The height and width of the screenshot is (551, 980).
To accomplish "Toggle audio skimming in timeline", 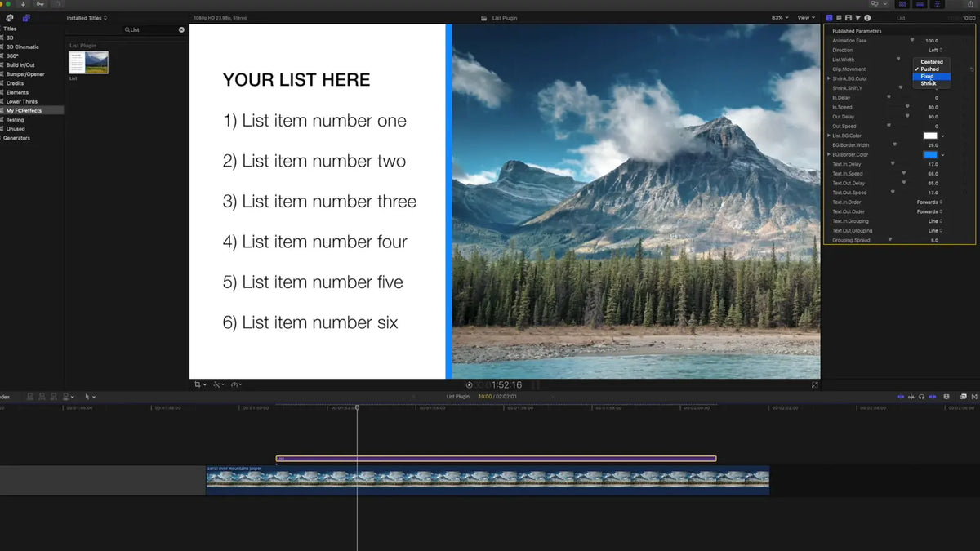I will pos(911,397).
